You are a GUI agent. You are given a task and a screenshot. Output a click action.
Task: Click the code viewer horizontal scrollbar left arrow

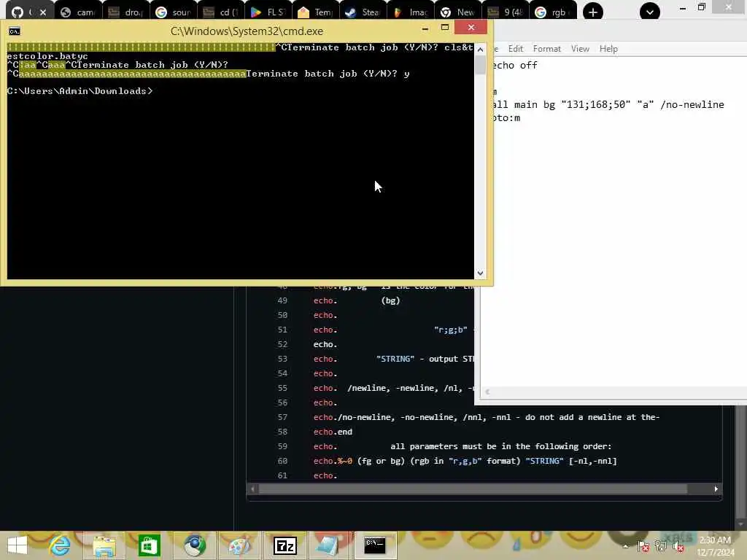click(252, 489)
